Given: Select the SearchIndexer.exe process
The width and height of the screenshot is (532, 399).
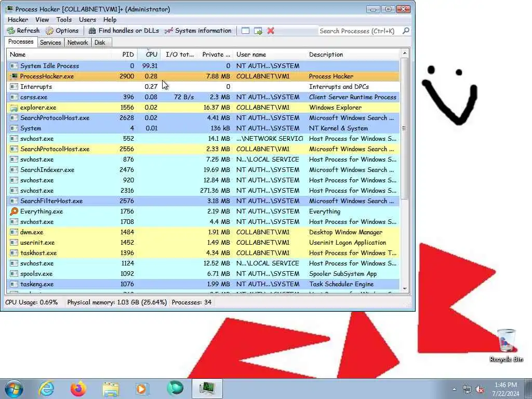Looking at the screenshot, I should [203, 170].
